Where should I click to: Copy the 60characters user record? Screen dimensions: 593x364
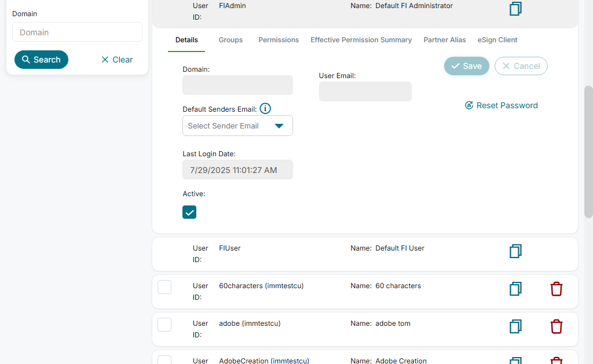coord(515,289)
